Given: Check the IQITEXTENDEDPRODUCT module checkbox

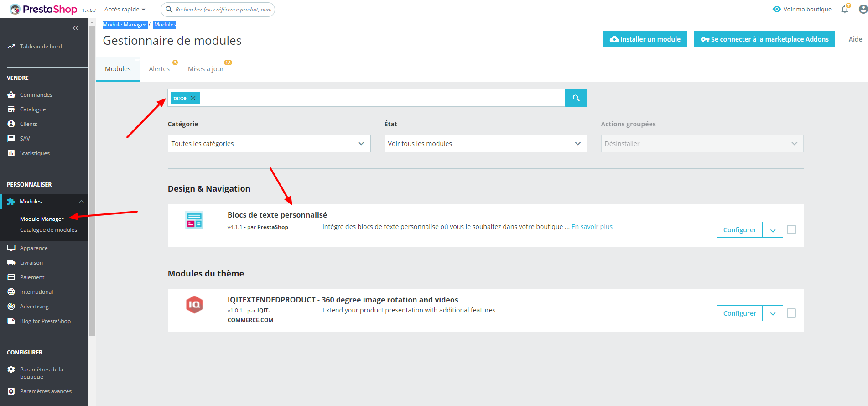Looking at the screenshot, I should click(791, 313).
